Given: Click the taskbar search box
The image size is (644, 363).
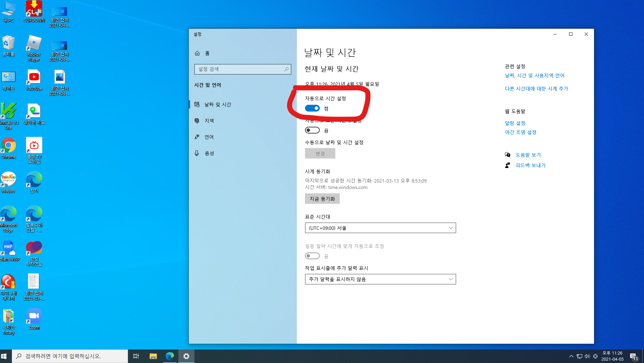Looking at the screenshot, I should (70, 356).
